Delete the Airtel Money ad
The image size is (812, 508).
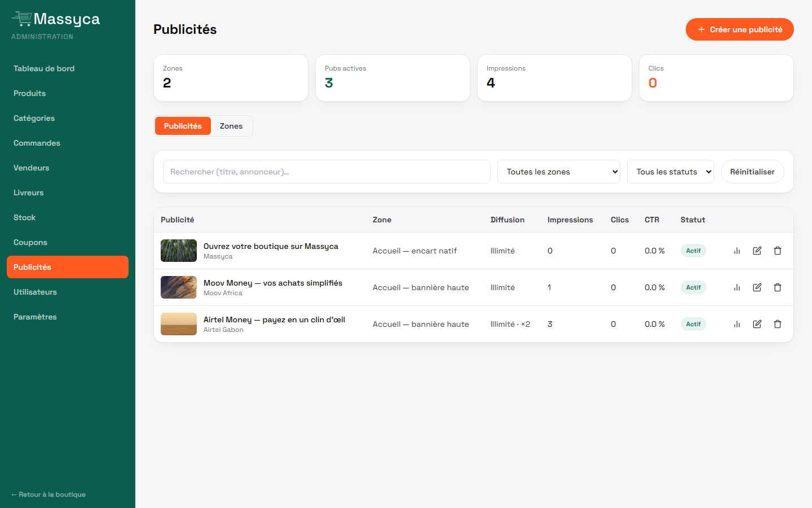tap(778, 324)
